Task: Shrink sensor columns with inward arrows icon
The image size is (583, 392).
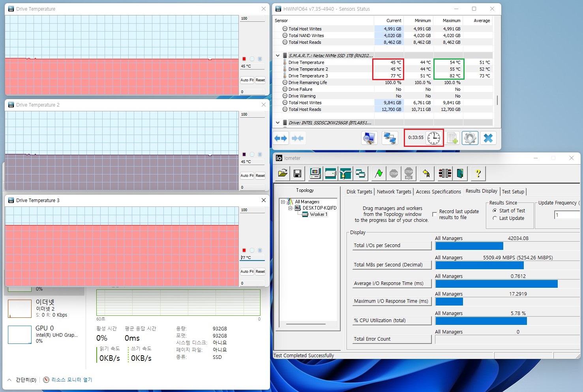Action: pyautogui.click(x=298, y=138)
